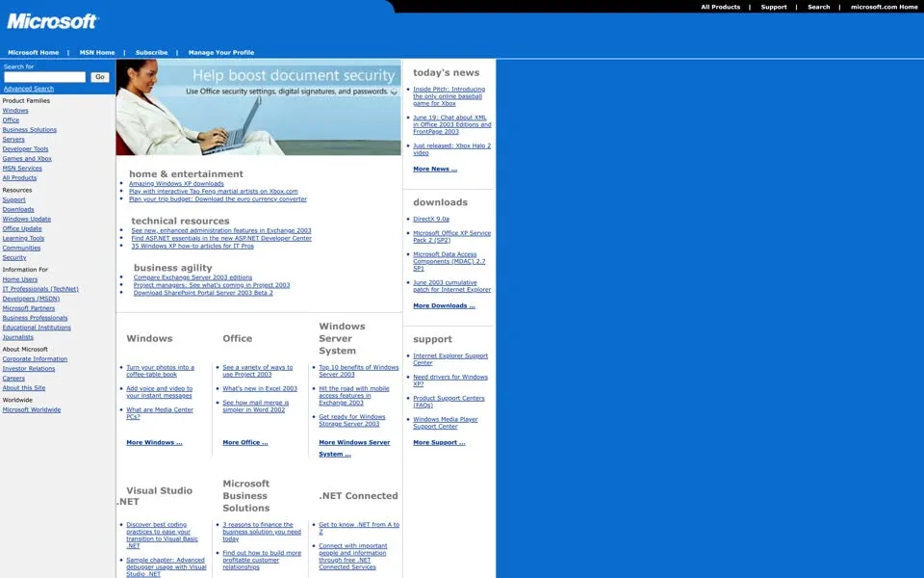Viewport: 924px width, 578px height.
Task: Open What's new in Excel 2003 link
Action: [x=260, y=388]
